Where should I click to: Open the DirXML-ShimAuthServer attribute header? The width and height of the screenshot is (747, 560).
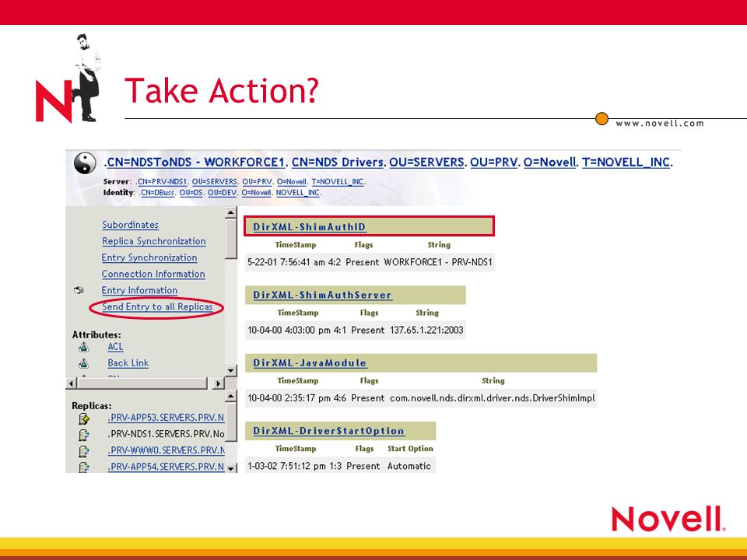(x=322, y=295)
